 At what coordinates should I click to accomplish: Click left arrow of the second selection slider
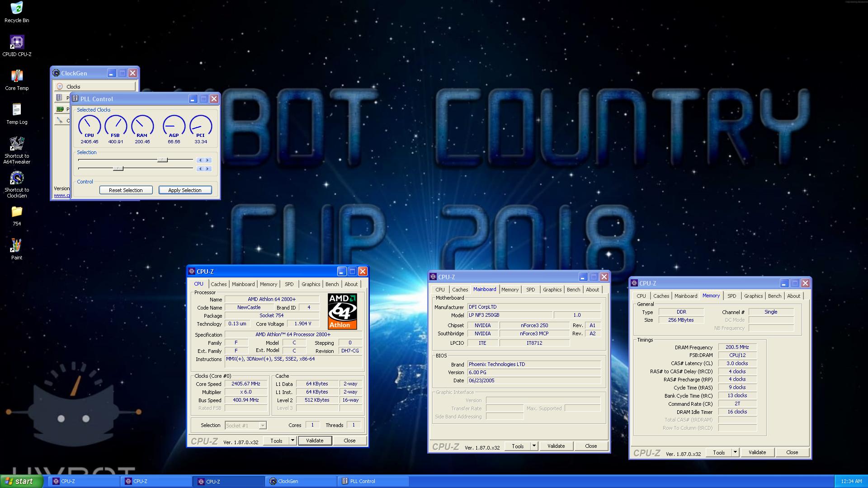pos(200,169)
